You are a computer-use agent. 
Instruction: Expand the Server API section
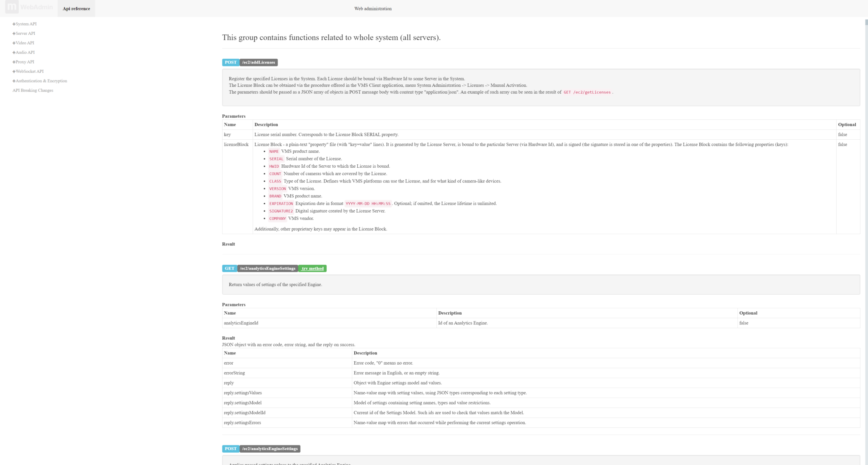coord(24,33)
